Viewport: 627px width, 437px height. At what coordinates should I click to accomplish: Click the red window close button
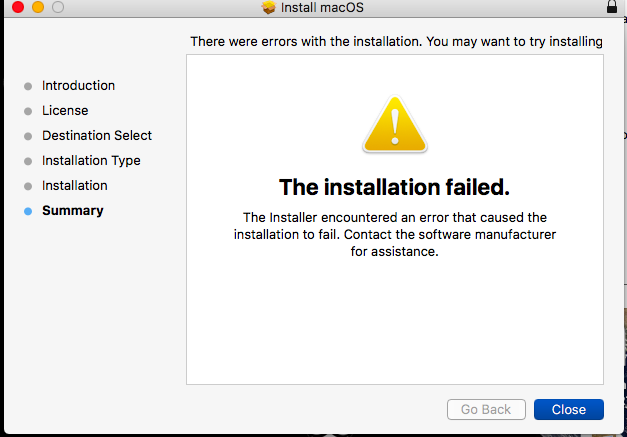point(17,8)
